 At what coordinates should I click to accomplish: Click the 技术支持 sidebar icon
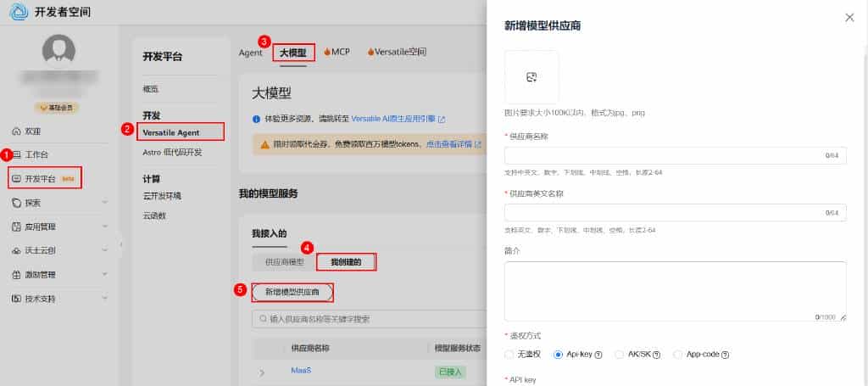[x=16, y=299]
